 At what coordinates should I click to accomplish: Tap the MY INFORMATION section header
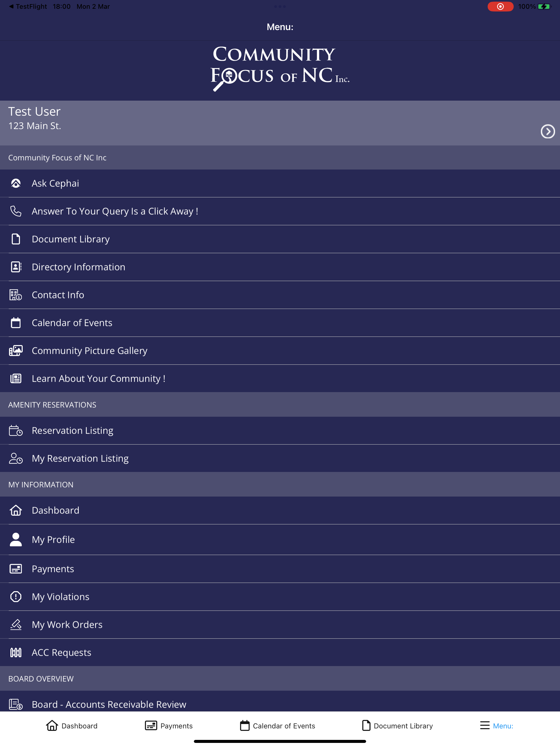pyautogui.click(x=280, y=485)
